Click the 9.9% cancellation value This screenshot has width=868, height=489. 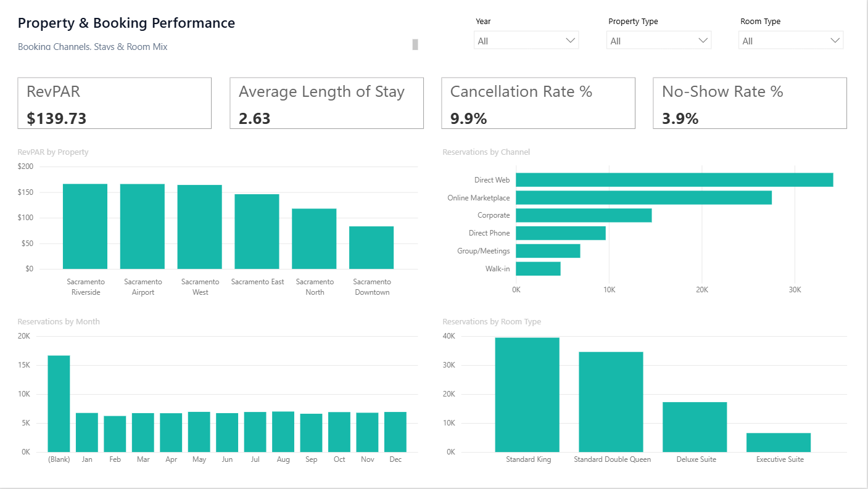(469, 118)
